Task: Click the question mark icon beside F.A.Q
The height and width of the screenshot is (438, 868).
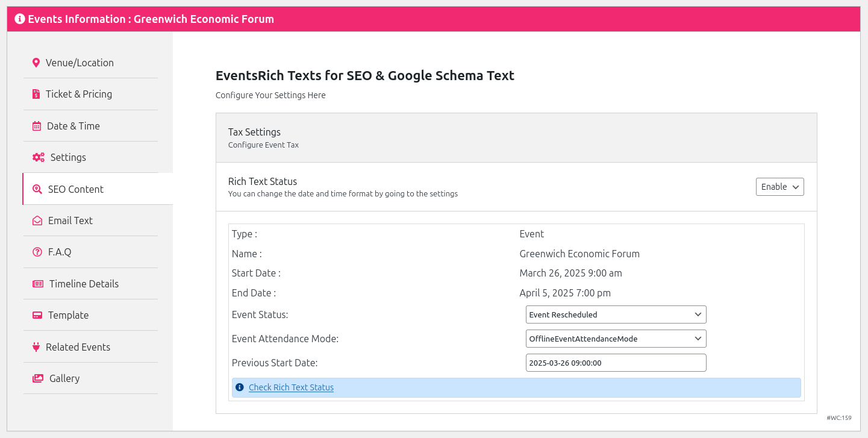Action: point(37,252)
